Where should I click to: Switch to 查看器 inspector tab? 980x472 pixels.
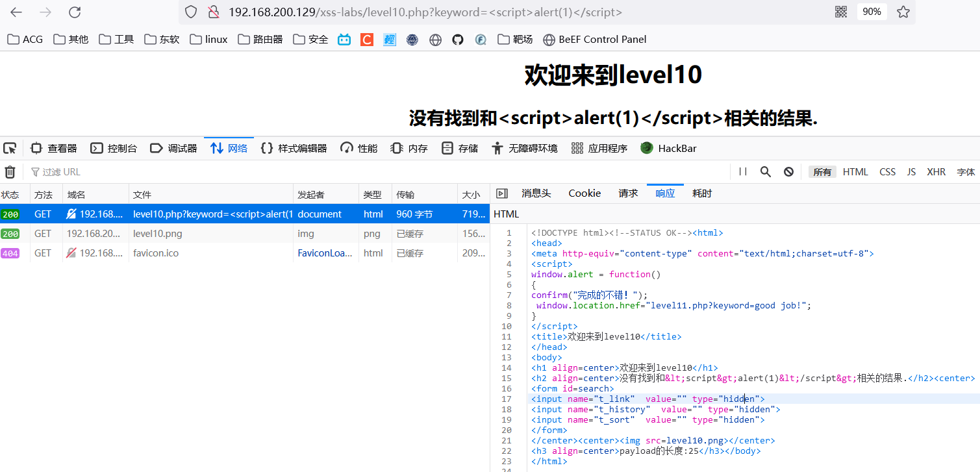(x=54, y=149)
